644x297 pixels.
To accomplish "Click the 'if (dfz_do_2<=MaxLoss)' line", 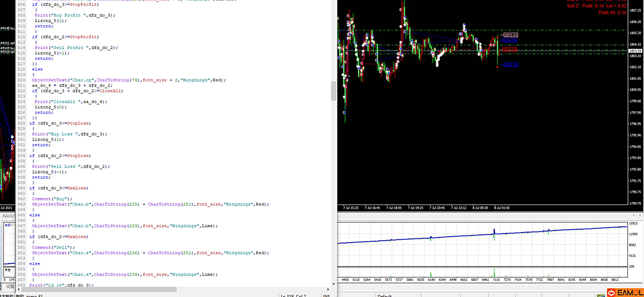I will (x=59, y=237).
